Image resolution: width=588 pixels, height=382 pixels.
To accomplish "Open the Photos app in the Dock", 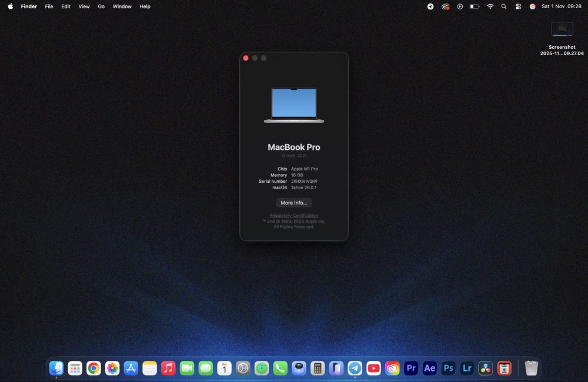I will point(112,368).
